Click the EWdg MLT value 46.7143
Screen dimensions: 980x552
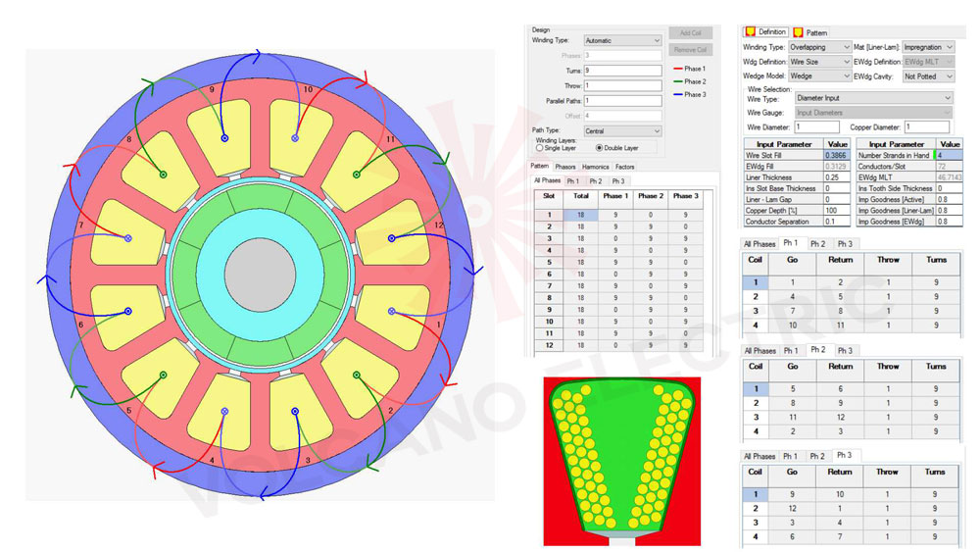tap(950, 177)
